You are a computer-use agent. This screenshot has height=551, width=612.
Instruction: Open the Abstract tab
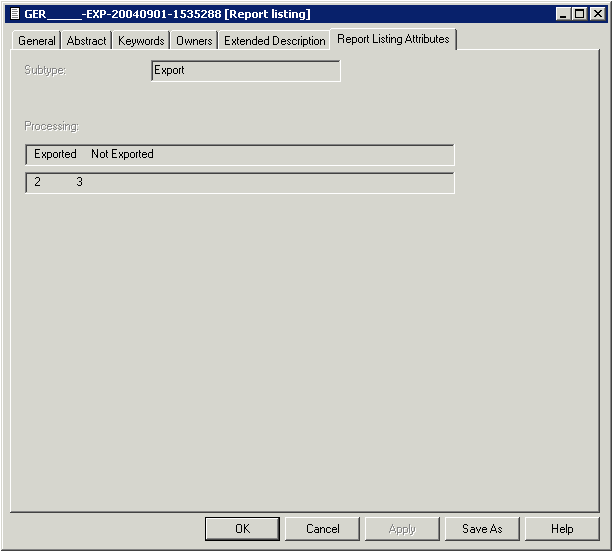point(86,41)
